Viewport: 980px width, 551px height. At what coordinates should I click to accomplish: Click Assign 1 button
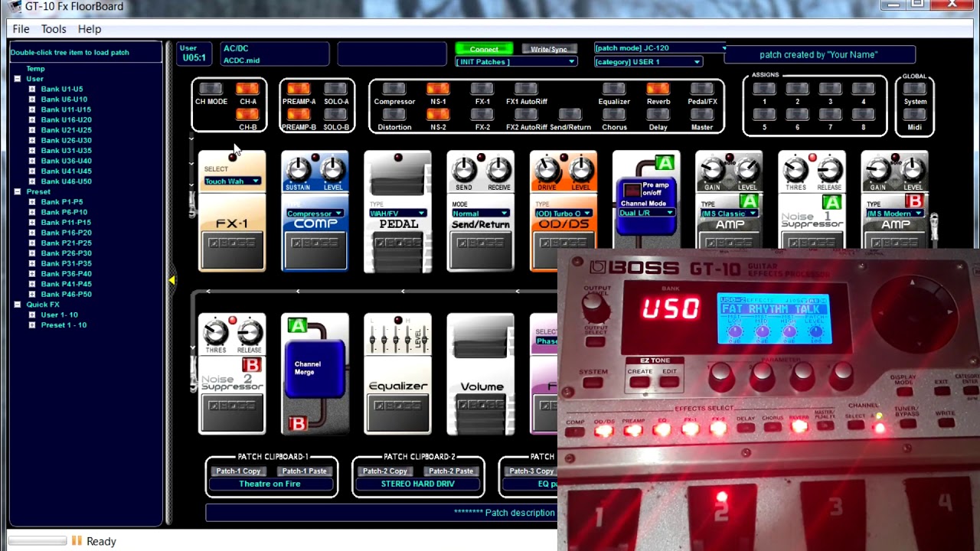pos(764,89)
